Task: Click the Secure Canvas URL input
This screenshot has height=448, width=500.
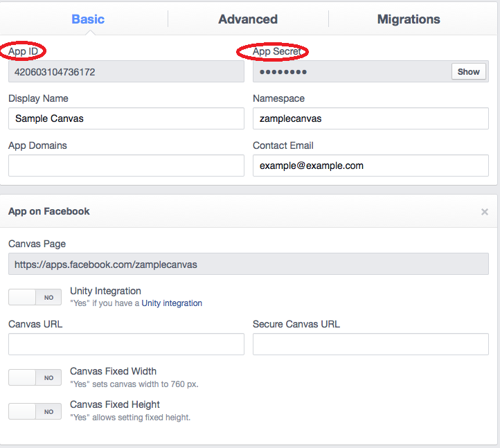Action: point(370,344)
